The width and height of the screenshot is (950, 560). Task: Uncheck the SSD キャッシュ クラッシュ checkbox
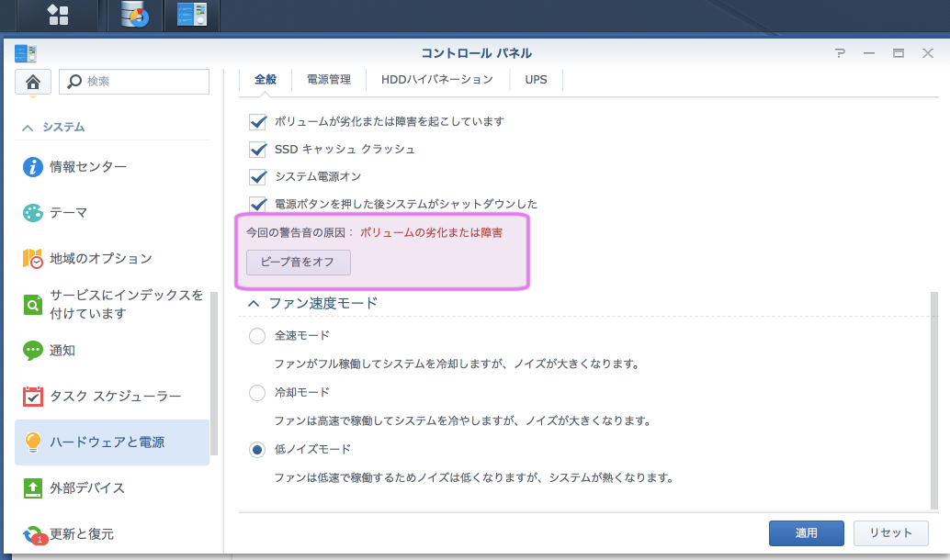pyautogui.click(x=258, y=149)
